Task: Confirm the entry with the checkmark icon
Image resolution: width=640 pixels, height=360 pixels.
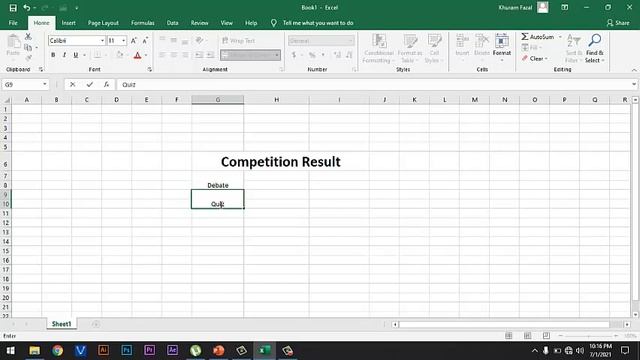Action: coord(89,84)
